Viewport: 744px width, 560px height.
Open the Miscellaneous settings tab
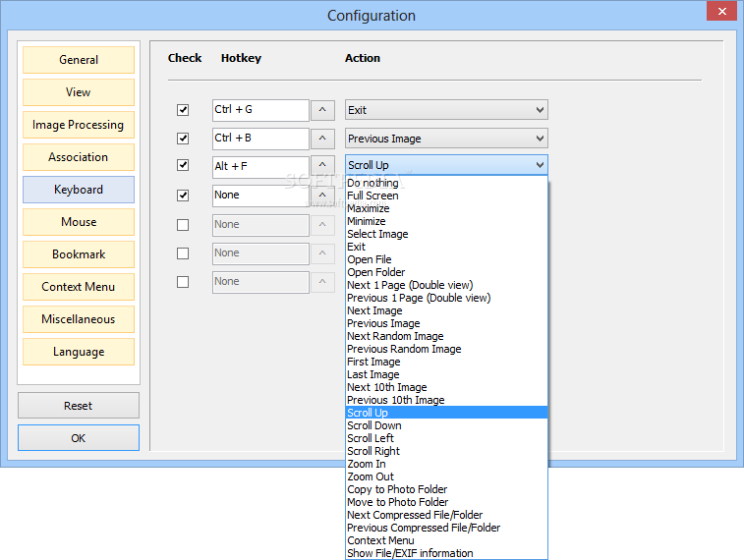pyautogui.click(x=79, y=319)
